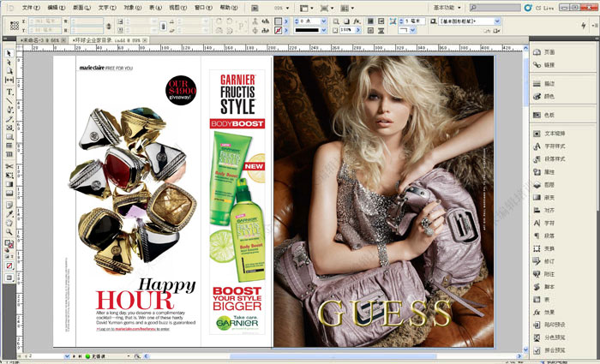Click the opacity 100% field
Screen dimensions: 600x364
[x=346, y=30]
